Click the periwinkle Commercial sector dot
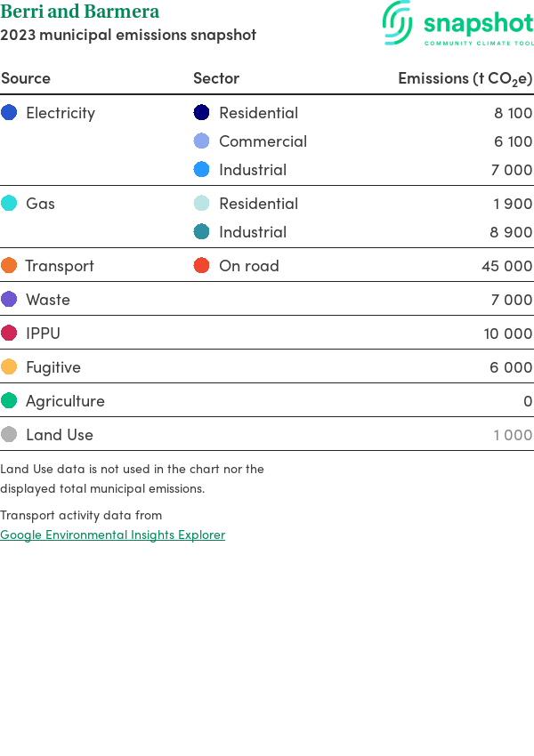 (202, 141)
